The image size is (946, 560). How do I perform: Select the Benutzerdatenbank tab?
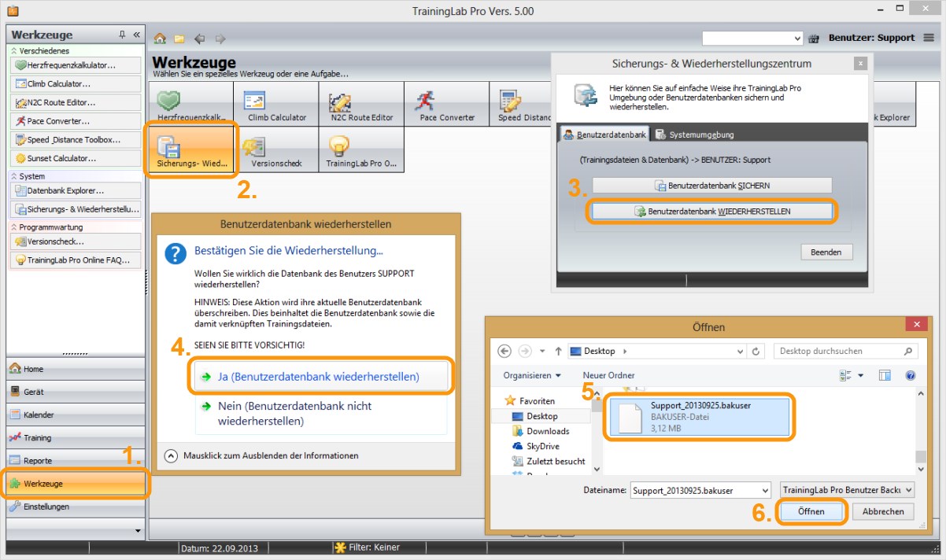coord(604,134)
